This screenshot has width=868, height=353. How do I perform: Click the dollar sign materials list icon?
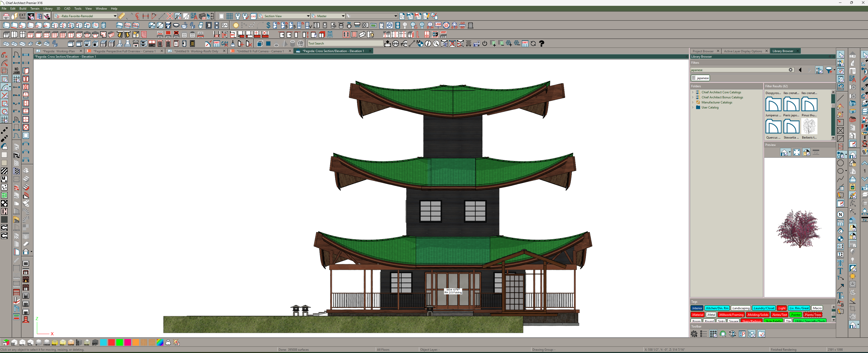pos(268,25)
